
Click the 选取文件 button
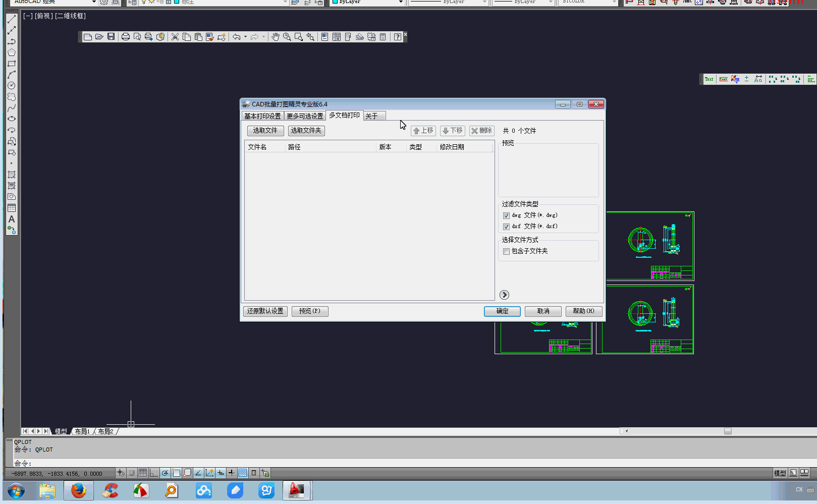pyautogui.click(x=265, y=131)
